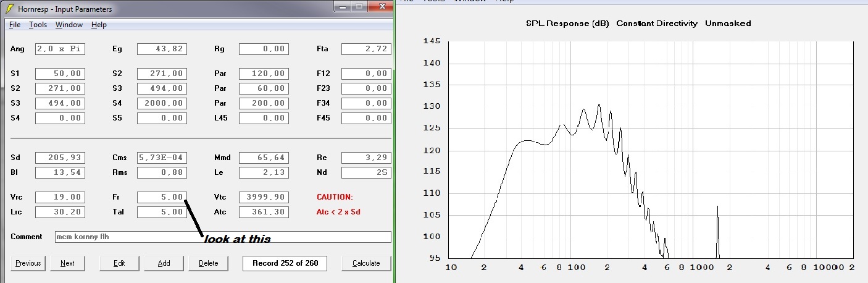Viewport: 868px width, 283px height.
Task: Click the S5 input field
Action: (x=162, y=118)
